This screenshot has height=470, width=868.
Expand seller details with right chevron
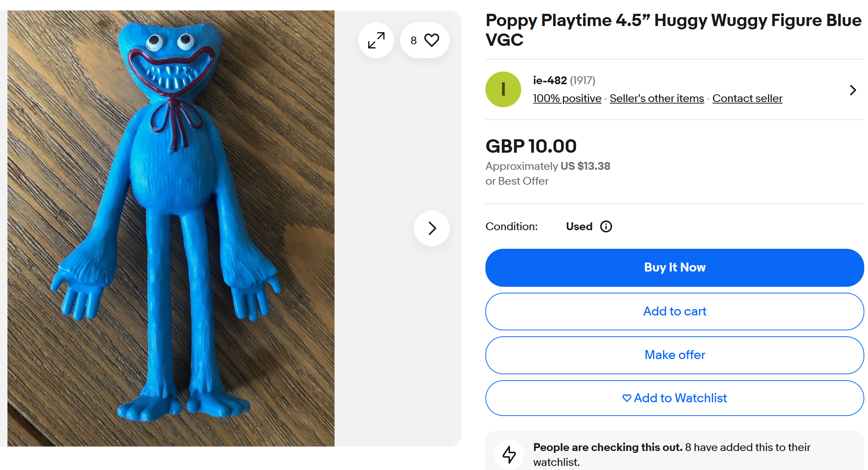(x=853, y=90)
